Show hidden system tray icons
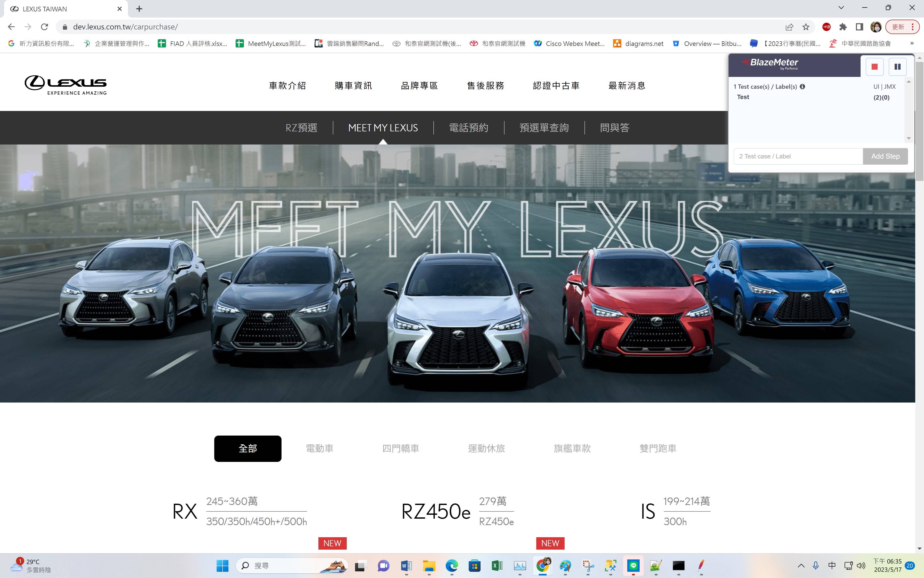This screenshot has height=578, width=924. (x=801, y=565)
